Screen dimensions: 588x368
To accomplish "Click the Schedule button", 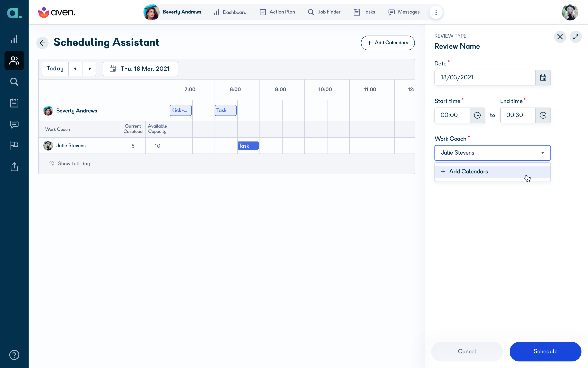I will 545,351.
